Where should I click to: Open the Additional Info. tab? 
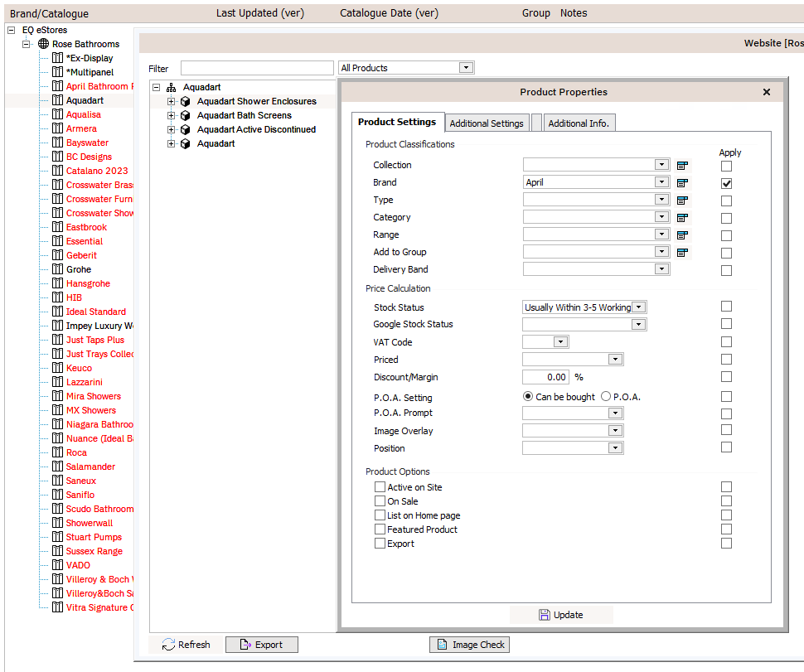pos(579,123)
